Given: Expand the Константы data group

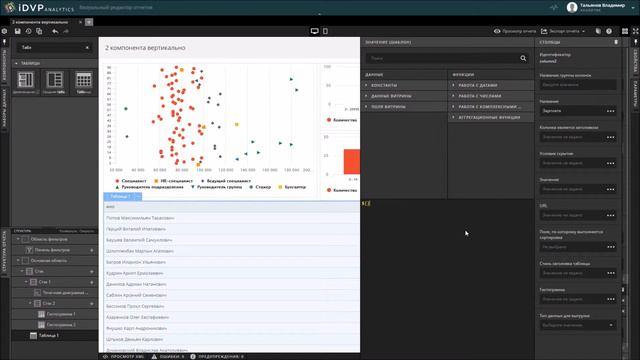Looking at the screenshot, I should click(x=404, y=85).
